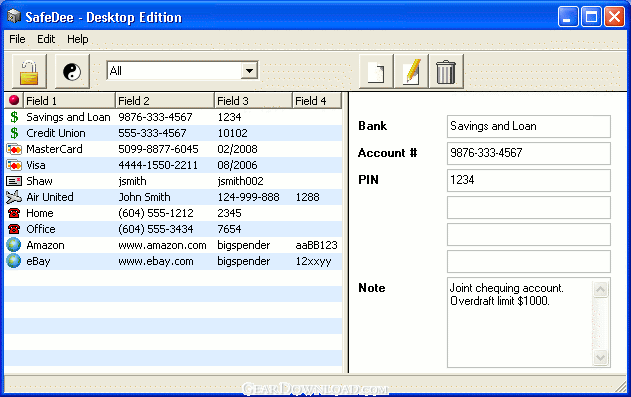The height and width of the screenshot is (397, 631).
Task: Sort by the Field 3 column header
Action: (253, 101)
